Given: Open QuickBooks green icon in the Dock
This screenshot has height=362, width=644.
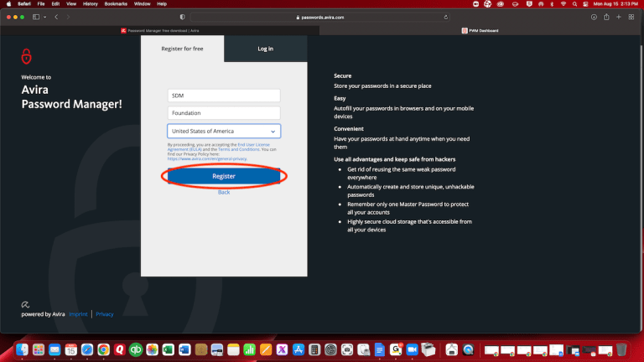Looking at the screenshot, I should coord(136,349).
